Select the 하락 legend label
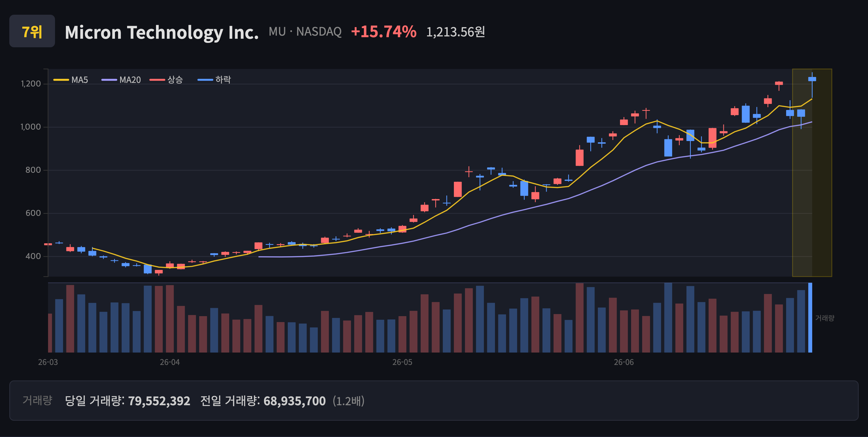 click(x=223, y=80)
